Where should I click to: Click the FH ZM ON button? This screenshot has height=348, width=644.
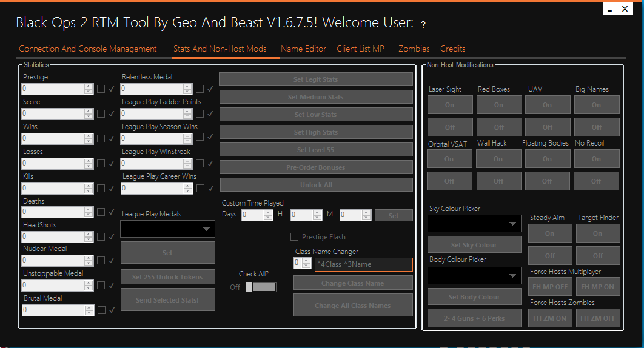coord(550,318)
